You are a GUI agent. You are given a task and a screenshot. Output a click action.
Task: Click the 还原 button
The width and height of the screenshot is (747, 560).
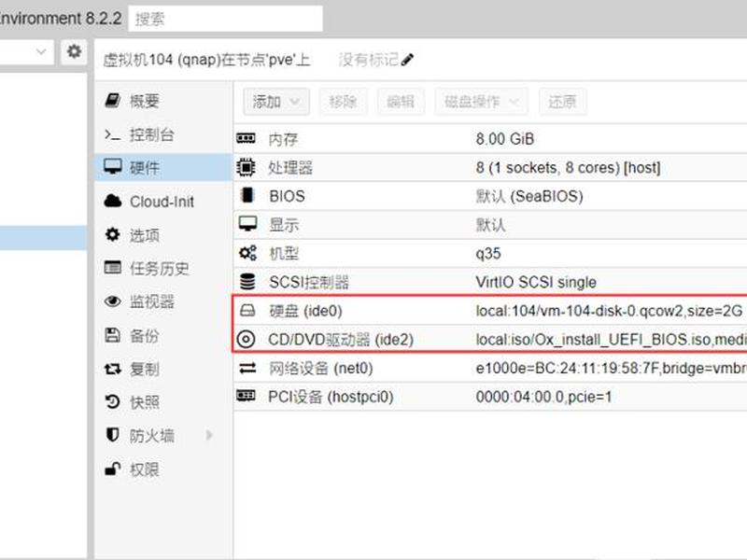coord(562,102)
